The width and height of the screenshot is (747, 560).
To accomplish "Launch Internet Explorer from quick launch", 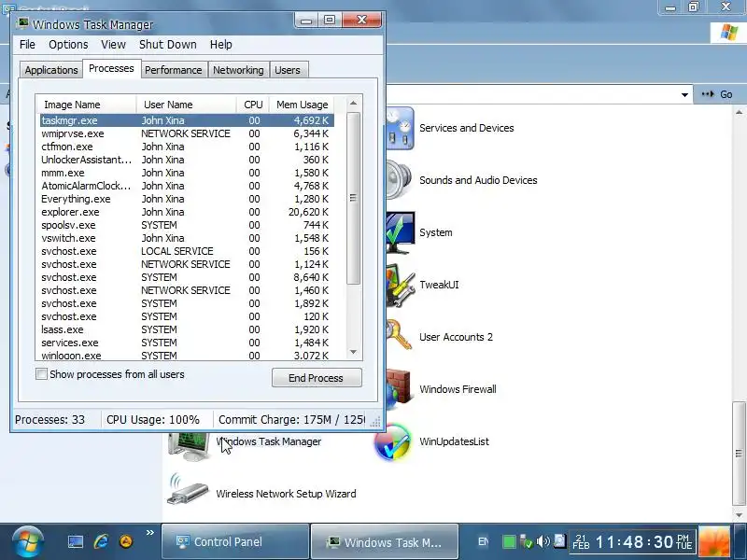I will (101, 542).
